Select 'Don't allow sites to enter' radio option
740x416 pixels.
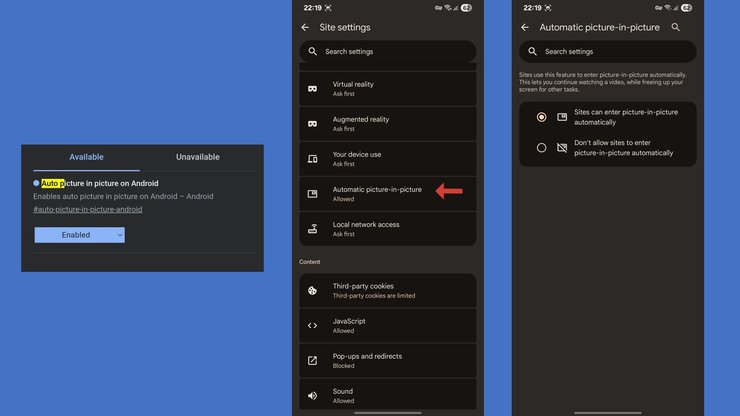coord(542,148)
